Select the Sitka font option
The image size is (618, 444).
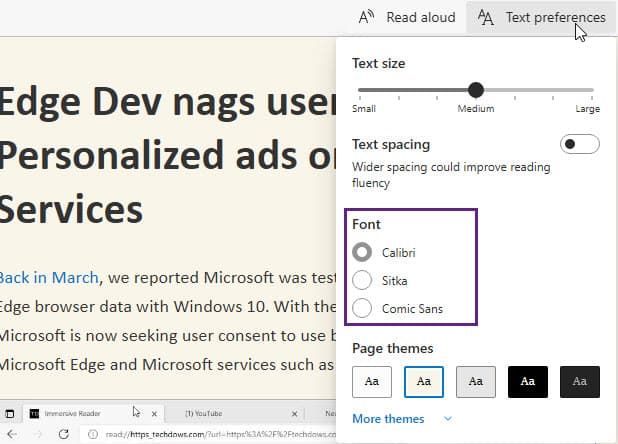362,280
